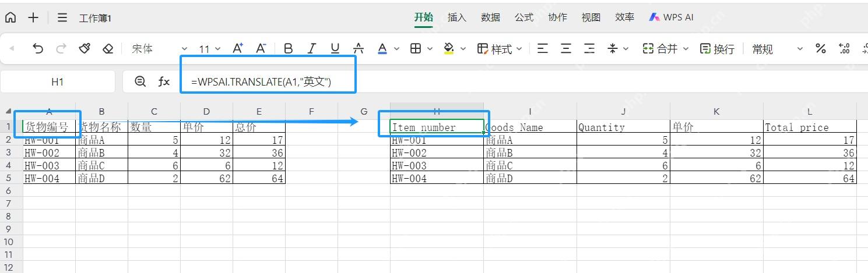Open the 数据 tab
Image resolution: width=868 pixels, height=273 pixels.
491,17
